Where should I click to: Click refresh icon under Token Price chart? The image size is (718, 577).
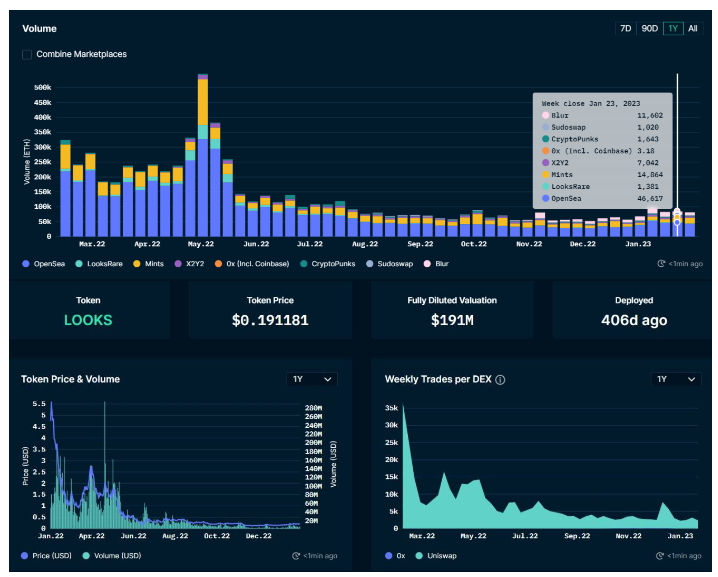296,556
